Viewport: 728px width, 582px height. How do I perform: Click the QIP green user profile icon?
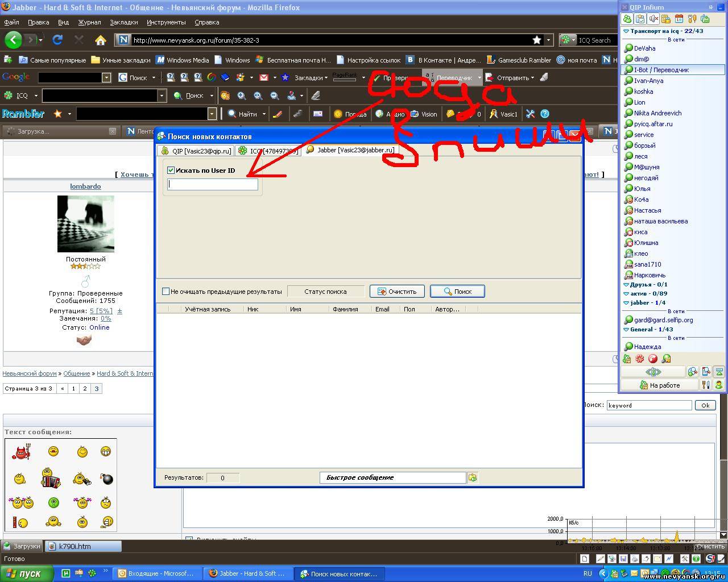(719, 385)
